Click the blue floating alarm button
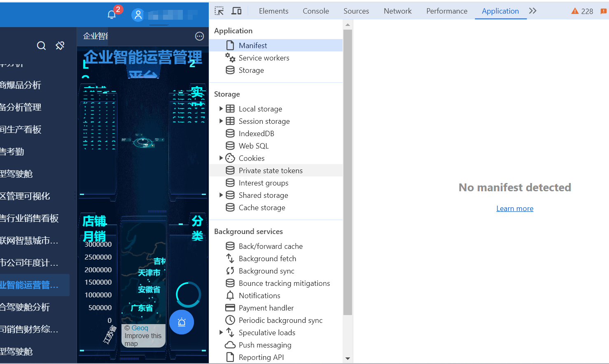 (x=182, y=322)
